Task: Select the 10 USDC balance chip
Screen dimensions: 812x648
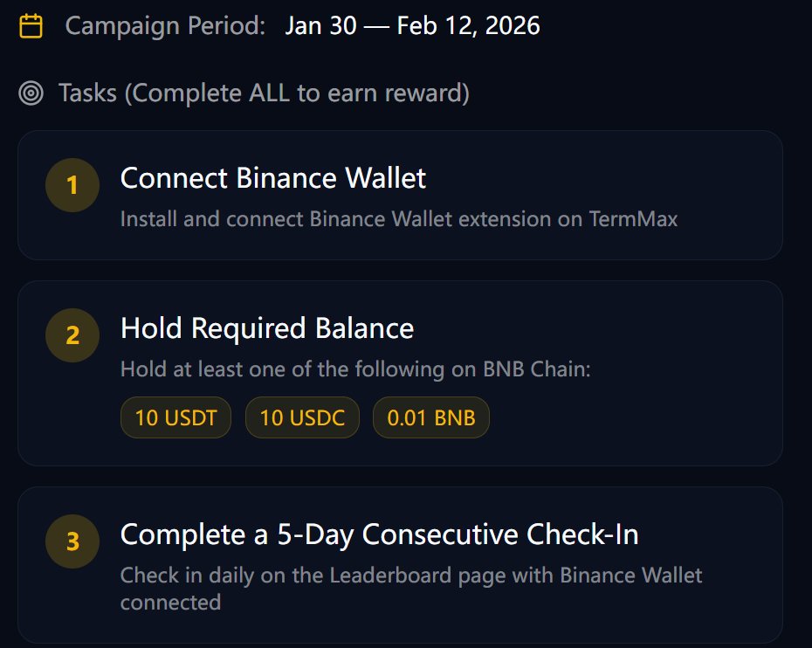Action: pos(302,417)
